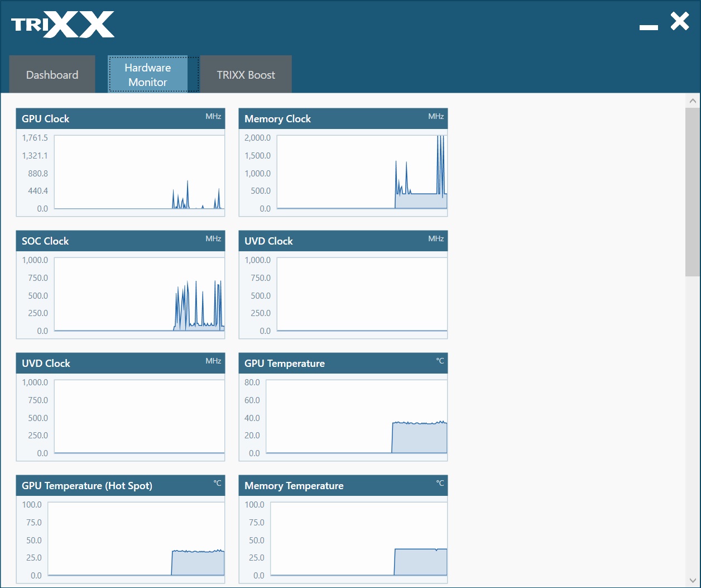Image resolution: width=701 pixels, height=588 pixels.
Task: Click the 880.8 value on GPU Clock axis
Action: (39, 173)
